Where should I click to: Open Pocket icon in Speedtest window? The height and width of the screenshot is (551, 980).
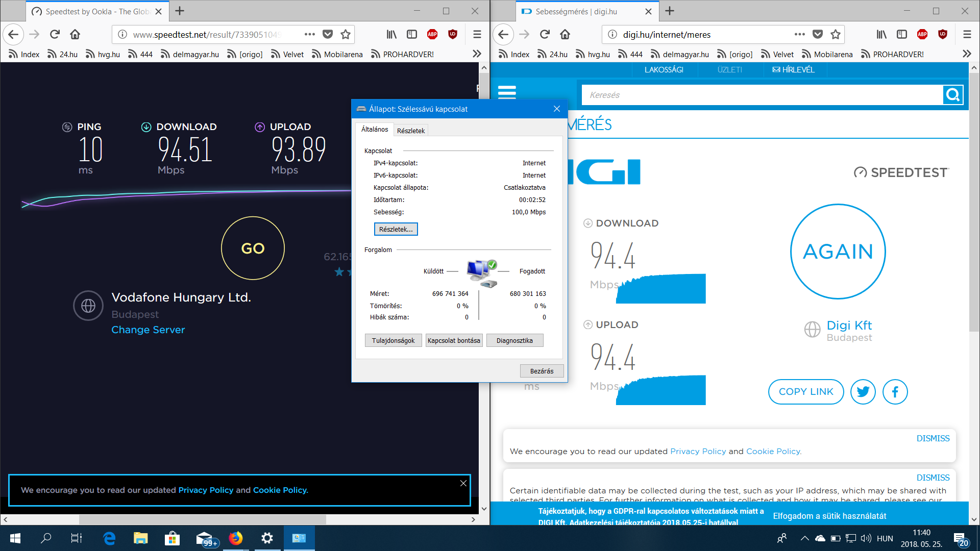coord(328,34)
